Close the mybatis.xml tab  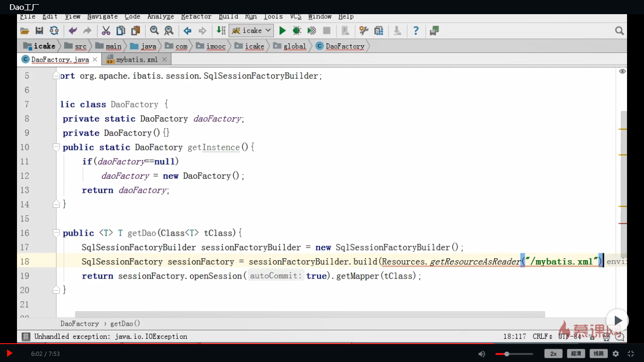point(164,59)
